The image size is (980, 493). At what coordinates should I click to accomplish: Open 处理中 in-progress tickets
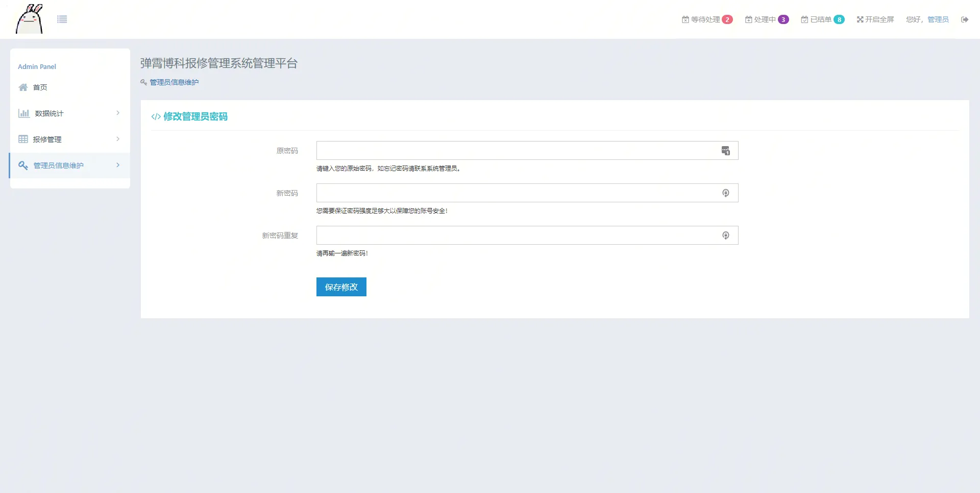coord(767,19)
